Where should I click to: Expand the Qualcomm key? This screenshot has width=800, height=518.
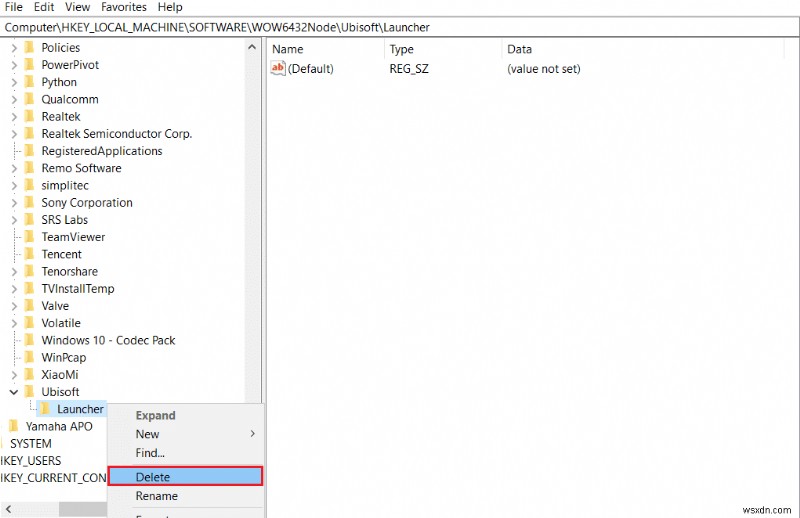pyautogui.click(x=14, y=100)
